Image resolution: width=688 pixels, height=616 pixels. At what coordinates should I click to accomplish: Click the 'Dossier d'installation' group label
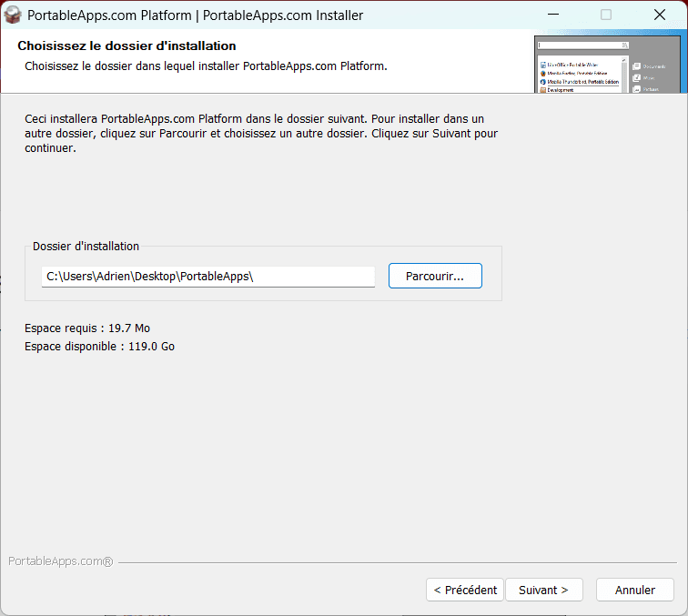86,247
